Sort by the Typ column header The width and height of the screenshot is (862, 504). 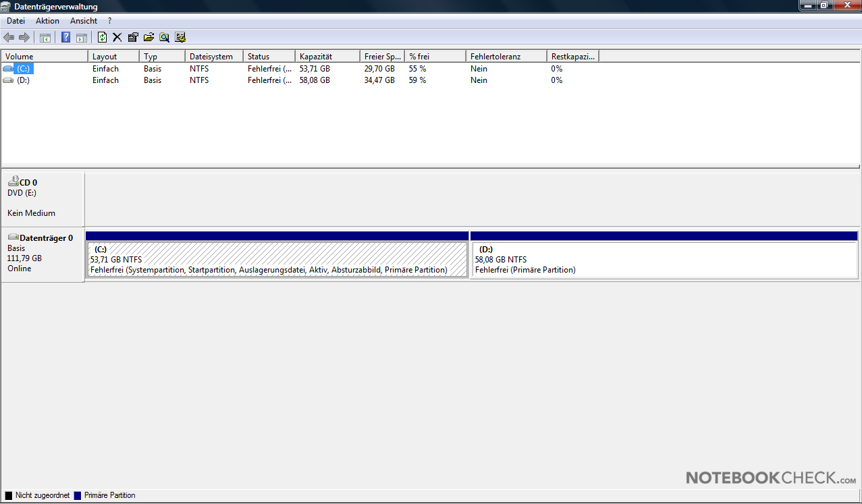click(x=162, y=57)
